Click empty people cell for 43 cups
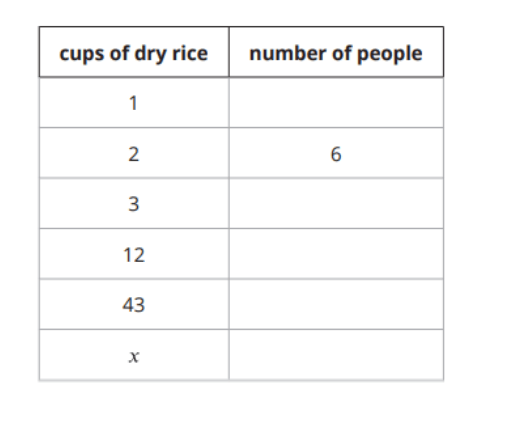Image resolution: width=518 pixels, height=429 pixels. (x=336, y=305)
